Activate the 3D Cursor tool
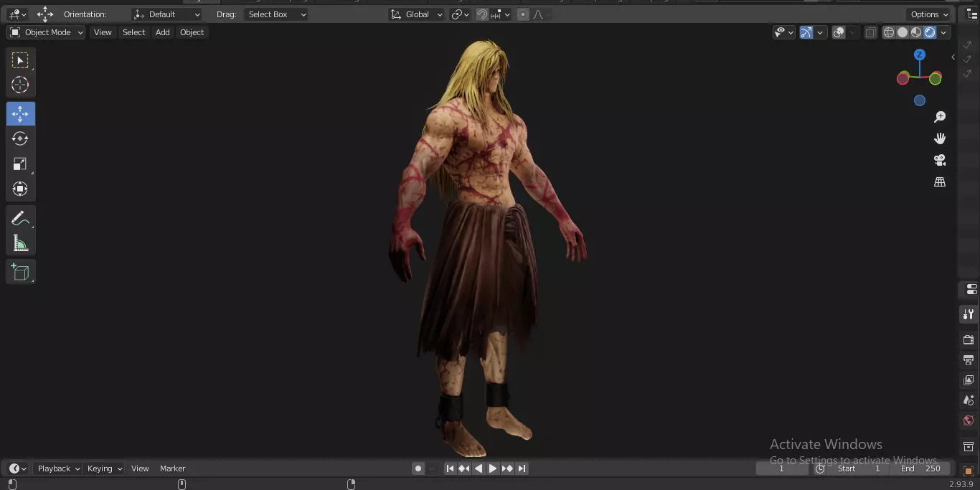 [20, 85]
